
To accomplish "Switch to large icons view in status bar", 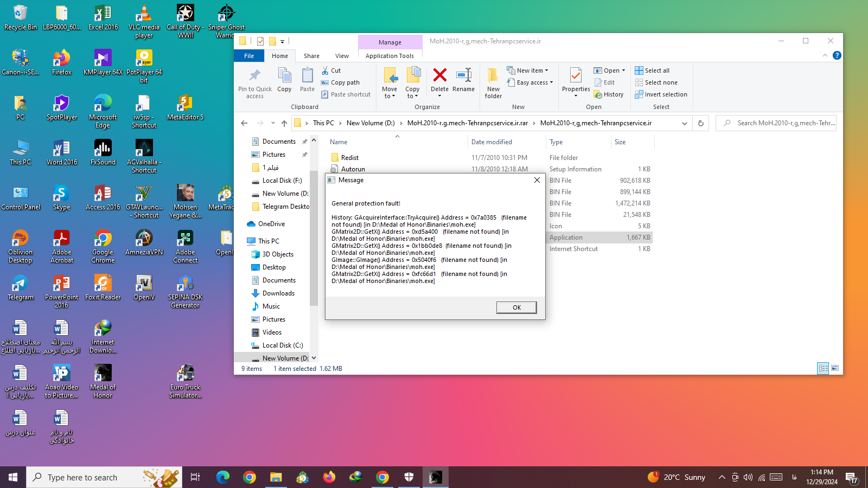I will coord(835,368).
